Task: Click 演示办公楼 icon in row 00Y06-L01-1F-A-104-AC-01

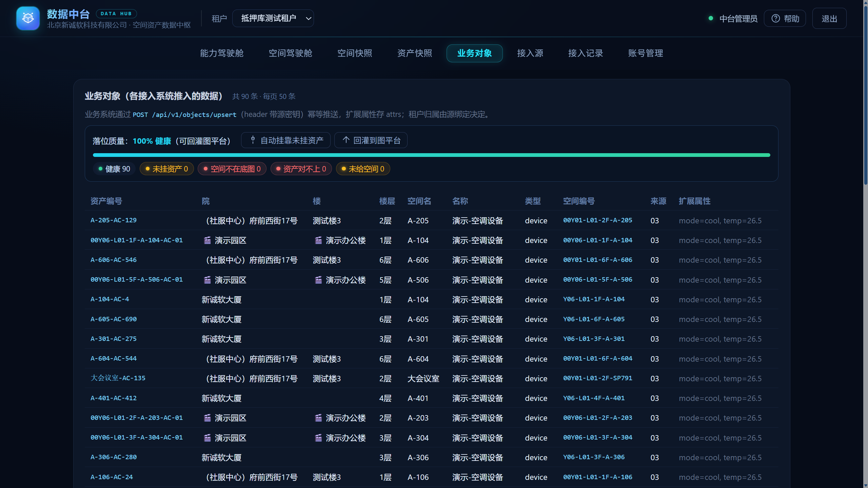Action: (318, 240)
